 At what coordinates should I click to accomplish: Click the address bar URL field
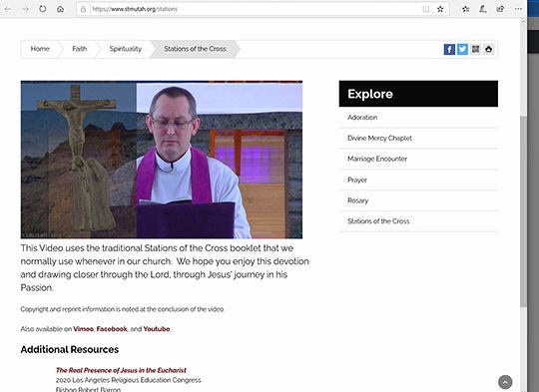point(255,9)
